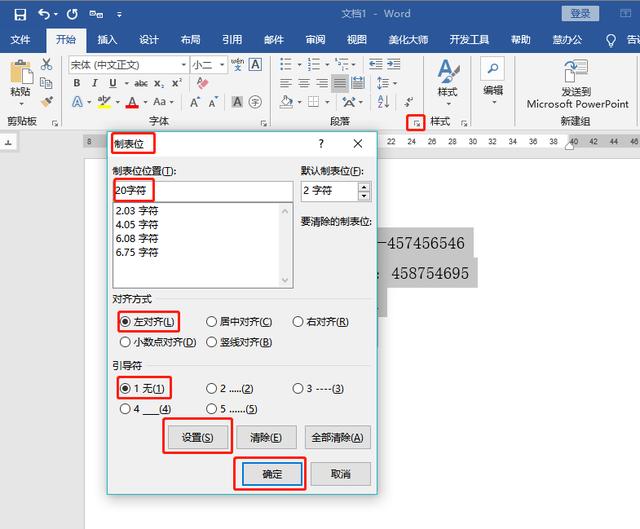Align text right in paragraph group
Viewport: 640px width, 529px height.
pos(322,83)
